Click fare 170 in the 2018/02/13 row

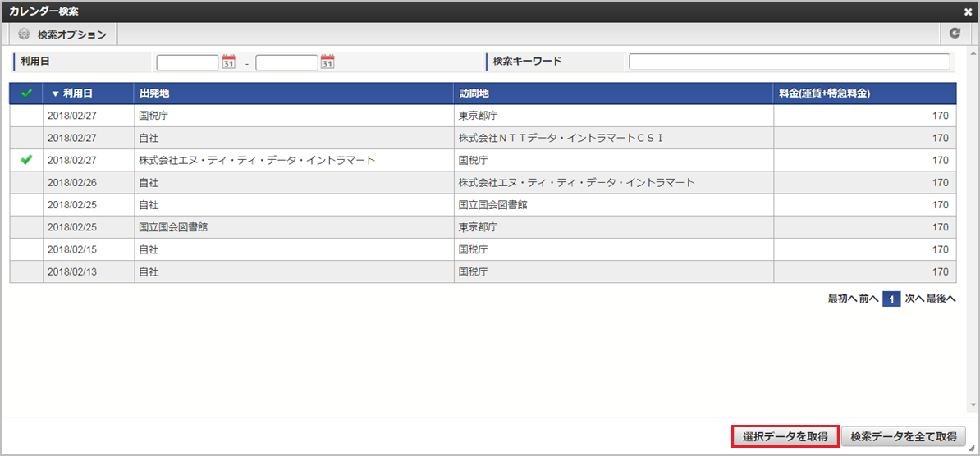pyautogui.click(x=940, y=271)
